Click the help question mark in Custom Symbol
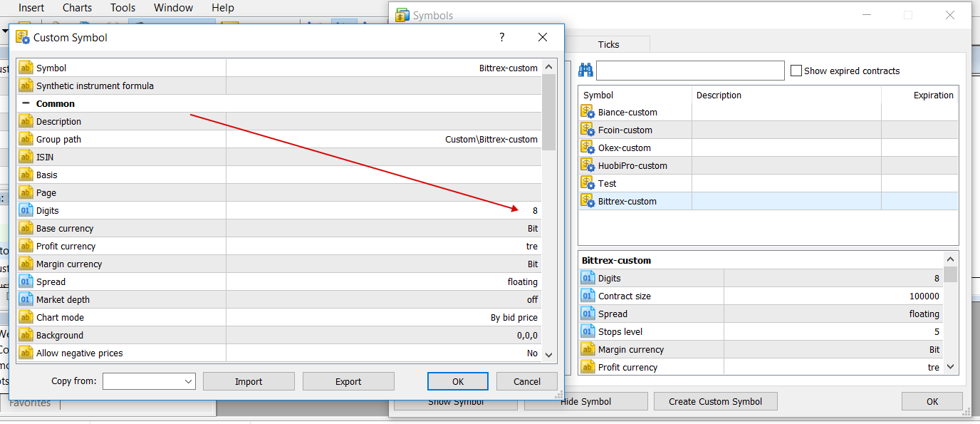This screenshot has width=980, height=424. [501, 37]
